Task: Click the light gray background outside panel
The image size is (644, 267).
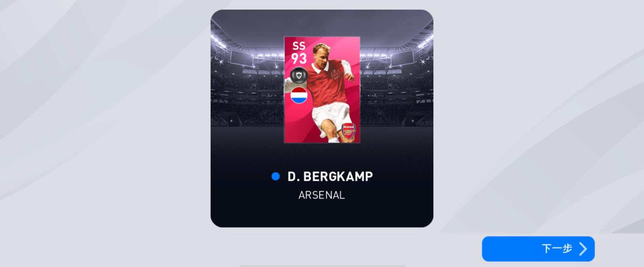Action: (x=105, y=133)
